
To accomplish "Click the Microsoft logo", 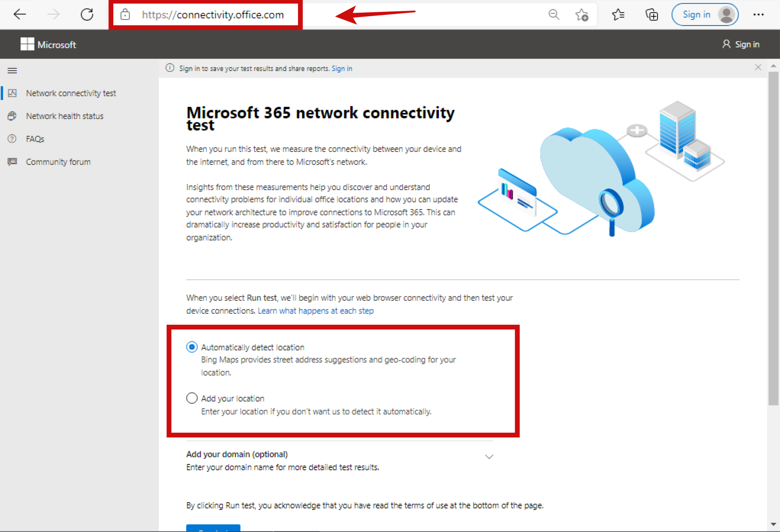I will [48, 44].
